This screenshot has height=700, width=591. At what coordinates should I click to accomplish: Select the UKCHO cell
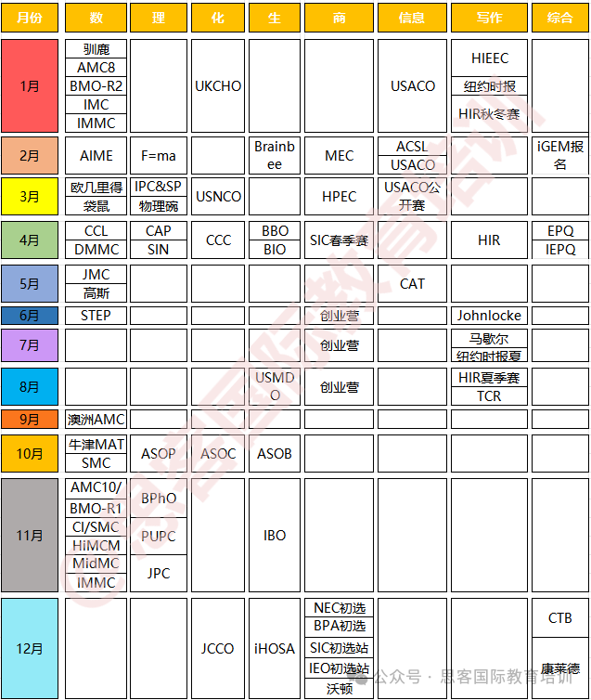click(x=218, y=85)
